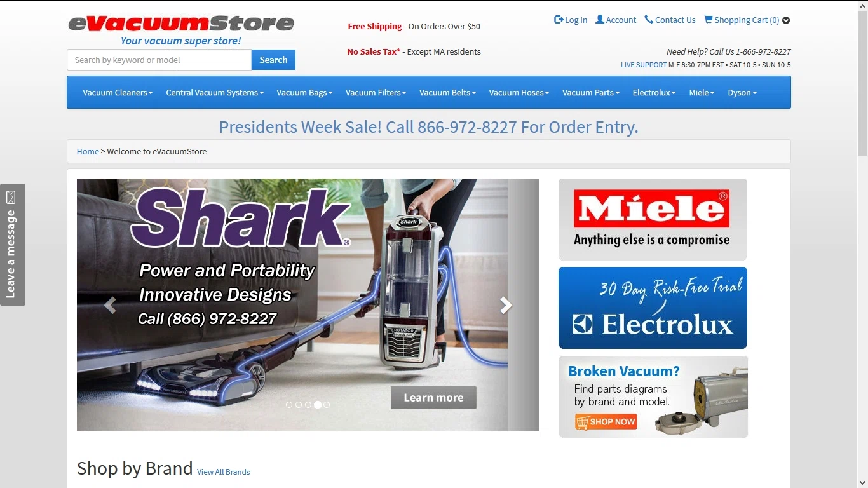Expand the Vacuum Cleaners menu
Image resolution: width=868 pixels, height=488 pixels.
[118, 93]
